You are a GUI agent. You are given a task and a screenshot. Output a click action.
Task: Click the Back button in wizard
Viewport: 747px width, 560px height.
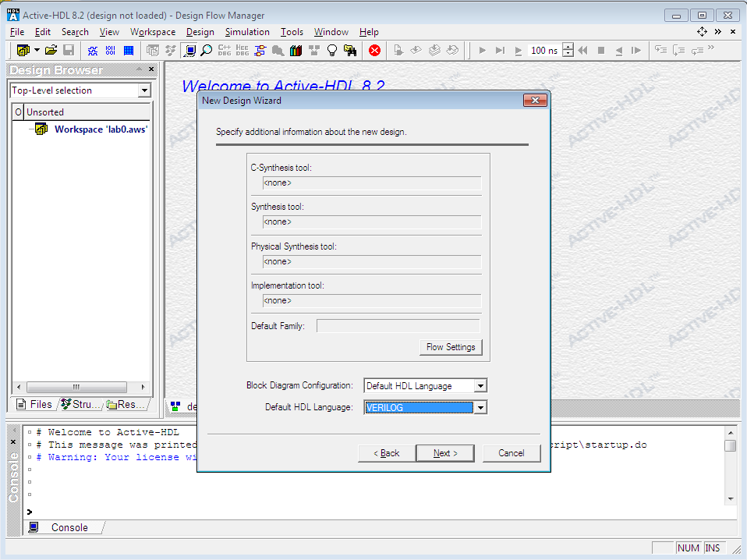click(x=386, y=453)
